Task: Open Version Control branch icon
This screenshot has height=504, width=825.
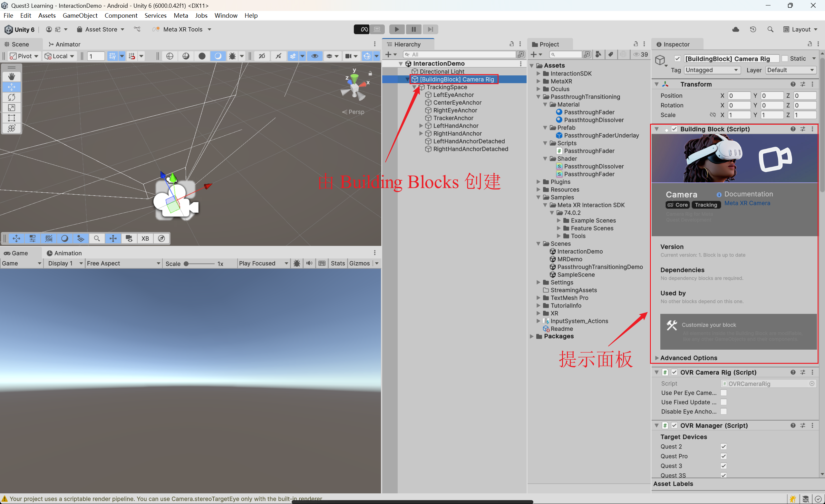Action: click(x=137, y=29)
